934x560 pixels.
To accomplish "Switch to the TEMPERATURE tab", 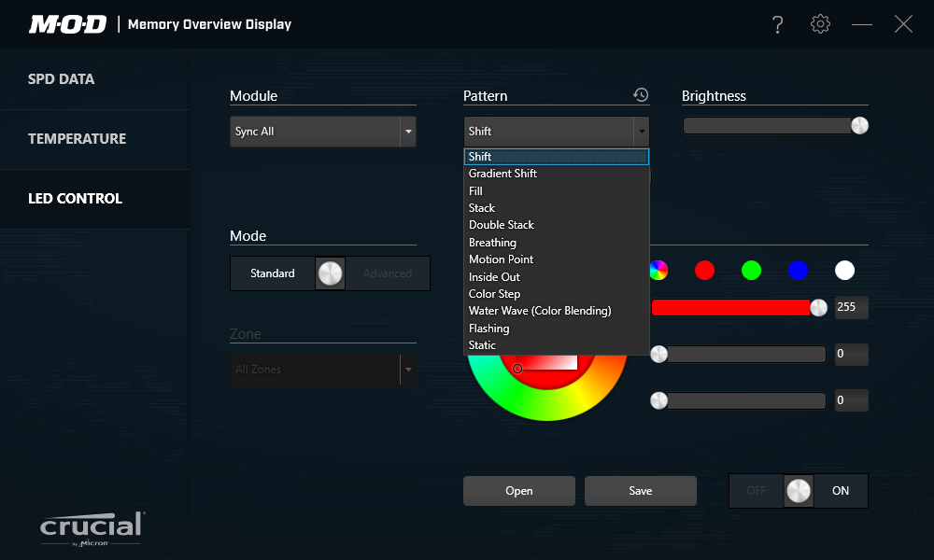I will tap(77, 139).
